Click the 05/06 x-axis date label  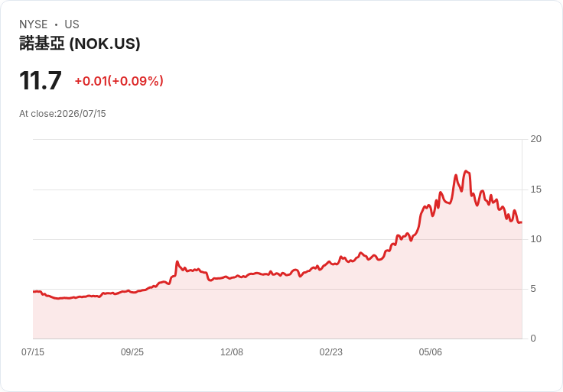pyautogui.click(x=430, y=352)
